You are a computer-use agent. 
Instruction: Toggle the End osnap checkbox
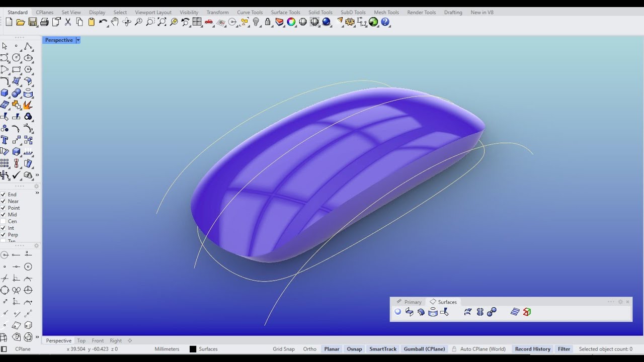(3, 194)
